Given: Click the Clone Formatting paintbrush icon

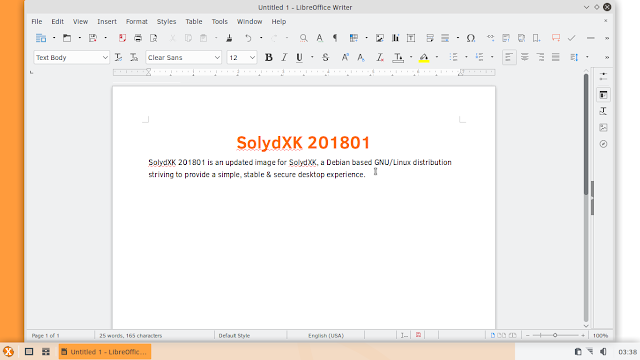Looking at the screenshot, I should [229, 38].
